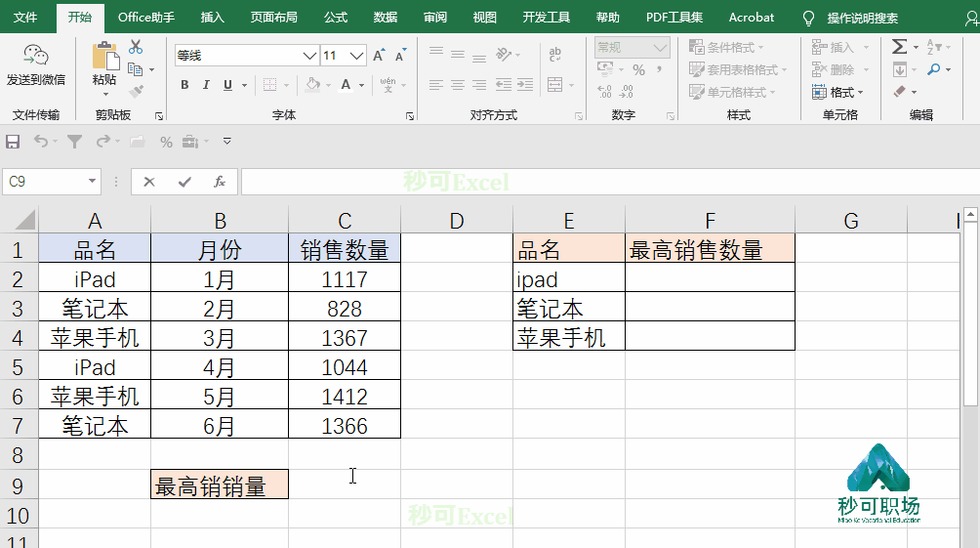Click the Copy icon
The width and height of the screenshot is (980, 548).
click(135, 69)
